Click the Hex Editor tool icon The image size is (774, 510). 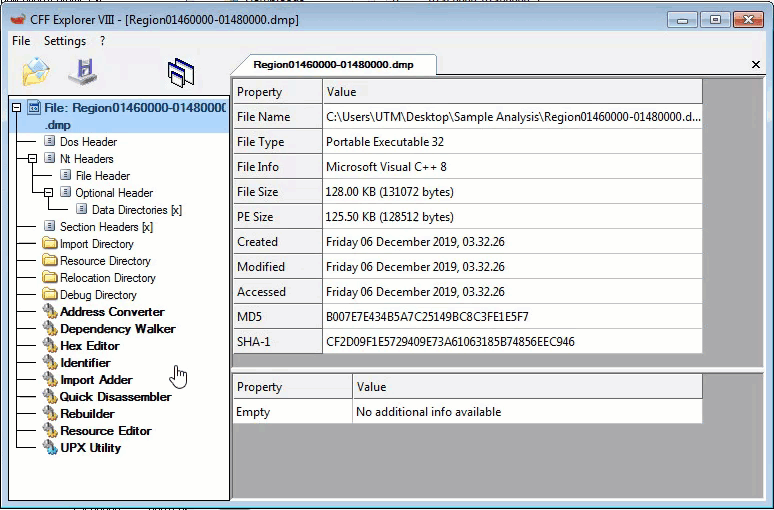[50, 345]
